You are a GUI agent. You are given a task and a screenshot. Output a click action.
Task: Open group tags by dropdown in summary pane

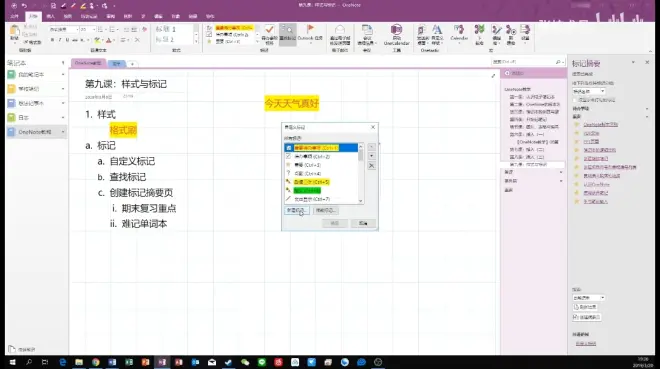click(588, 91)
